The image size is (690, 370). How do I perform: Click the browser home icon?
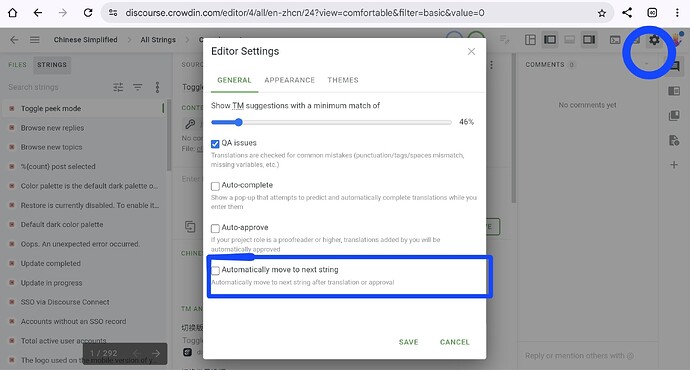[13, 13]
